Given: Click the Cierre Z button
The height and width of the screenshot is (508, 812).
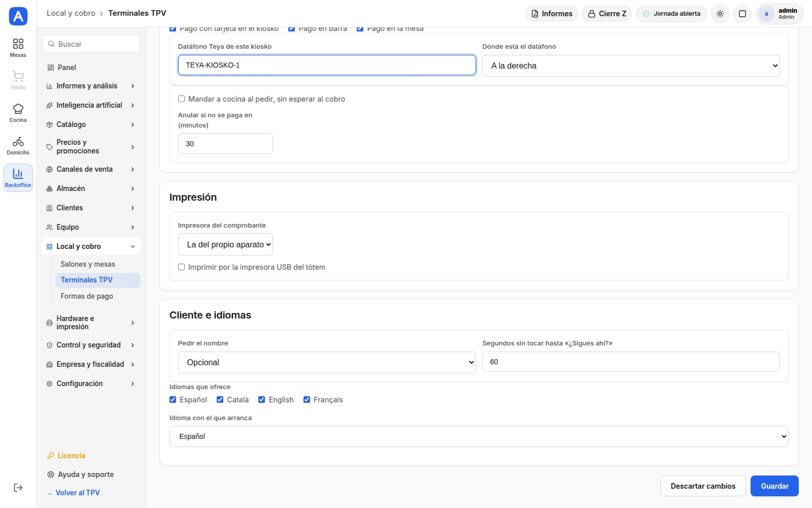Looking at the screenshot, I should click(607, 14).
